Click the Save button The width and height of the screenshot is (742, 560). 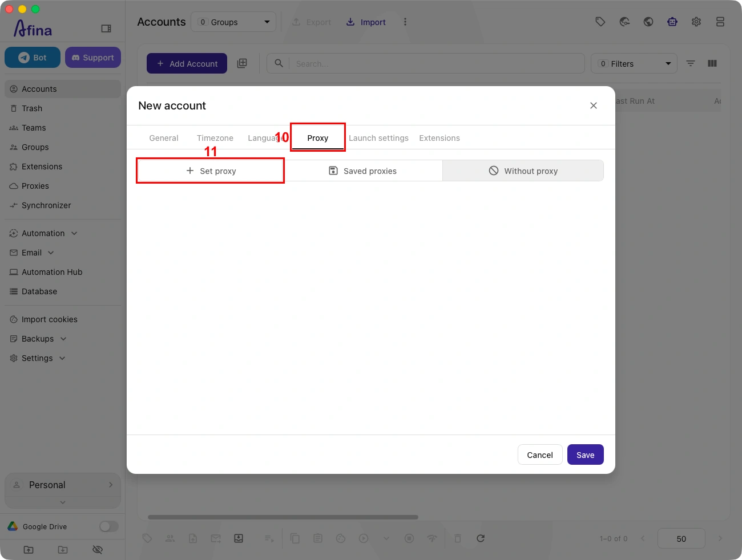tap(586, 455)
